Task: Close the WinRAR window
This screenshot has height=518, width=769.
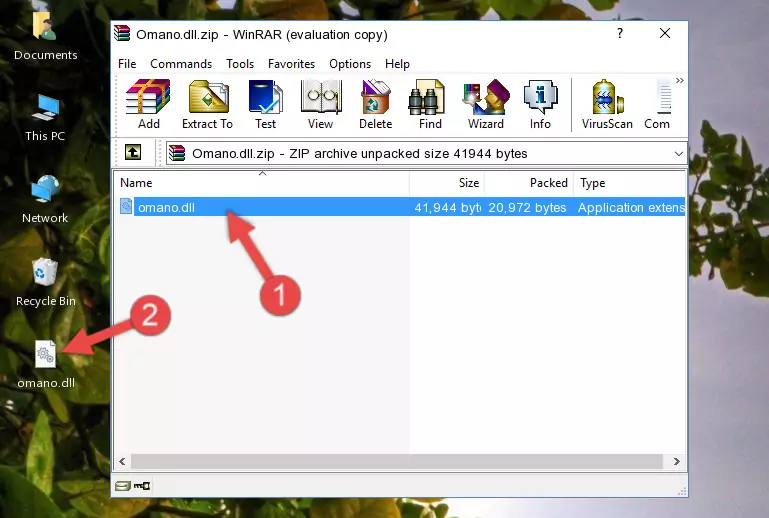Action: click(665, 33)
